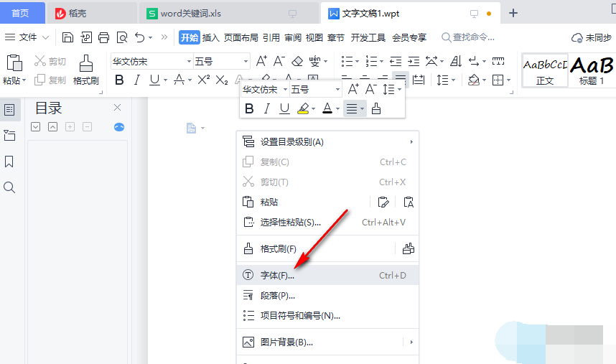This screenshot has height=364, width=616.
Task: Click the format painter icon in mini toolbar
Action: pyautogui.click(x=376, y=108)
